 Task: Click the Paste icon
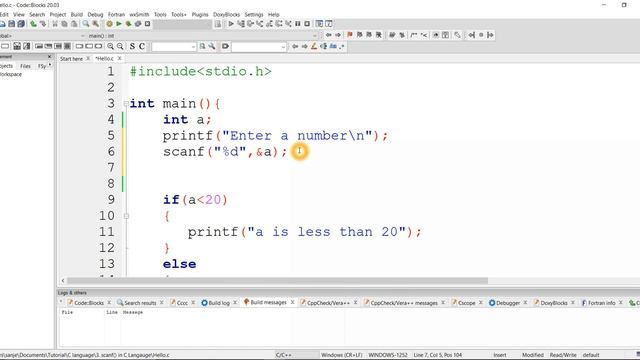pos(74,24)
